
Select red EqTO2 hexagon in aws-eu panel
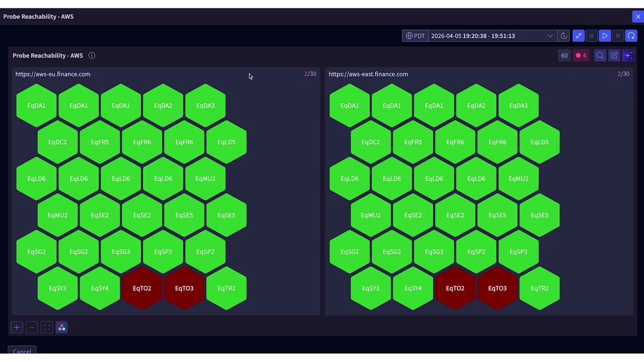pos(142,288)
